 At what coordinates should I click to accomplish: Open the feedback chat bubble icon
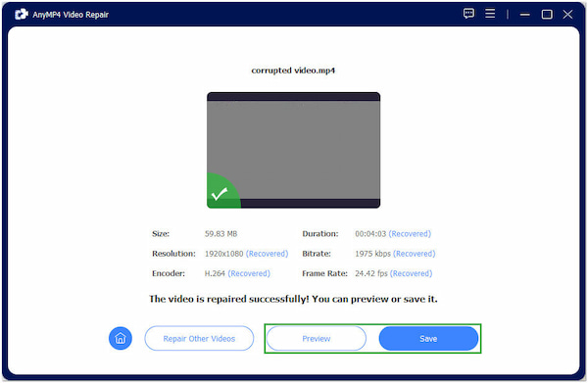coord(468,14)
